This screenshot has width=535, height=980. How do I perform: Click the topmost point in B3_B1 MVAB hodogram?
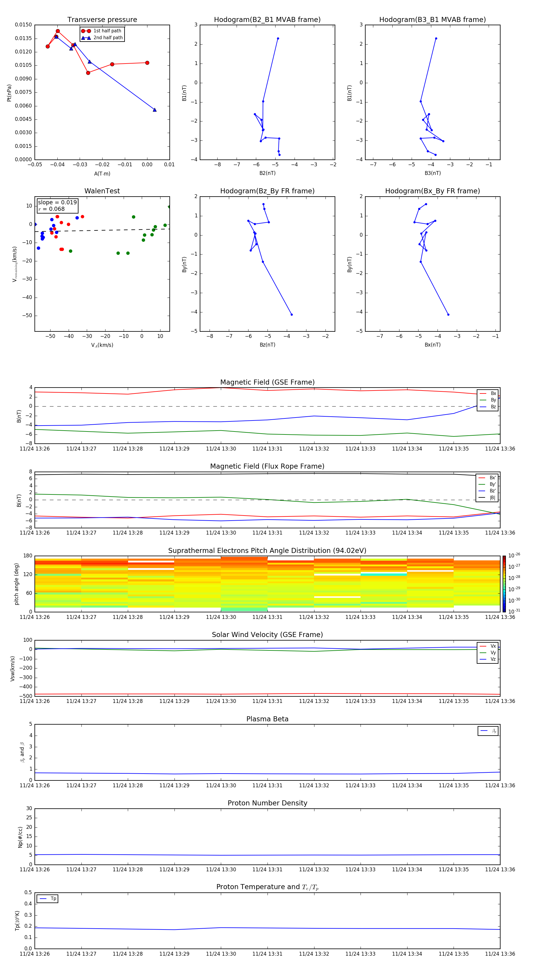click(436, 38)
